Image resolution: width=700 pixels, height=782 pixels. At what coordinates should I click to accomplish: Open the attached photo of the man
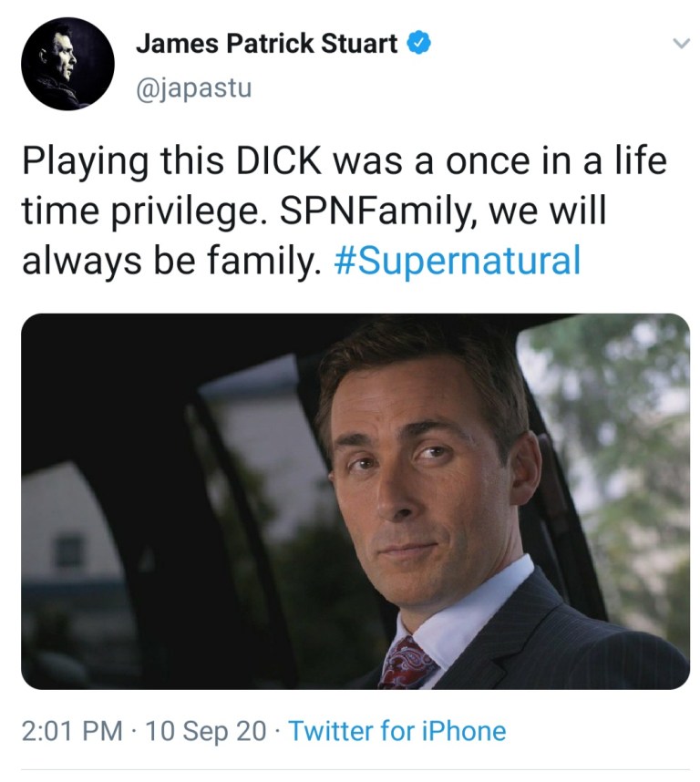pyautogui.click(x=355, y=501)
